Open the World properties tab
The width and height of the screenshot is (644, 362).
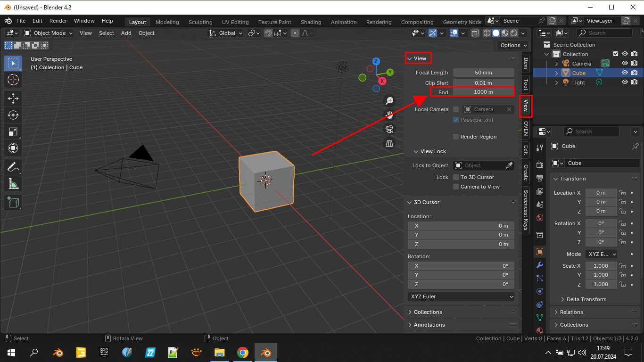(x=540, y=218)
